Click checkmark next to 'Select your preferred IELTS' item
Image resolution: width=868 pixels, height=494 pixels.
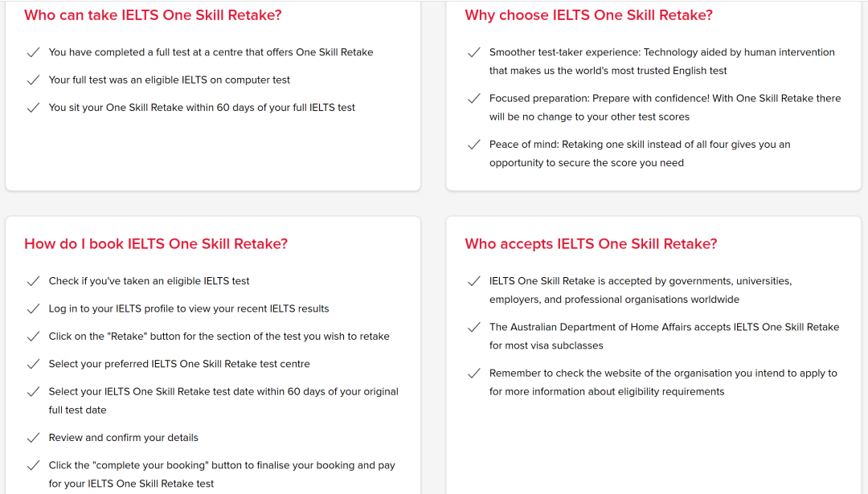[x=33, y=364]
